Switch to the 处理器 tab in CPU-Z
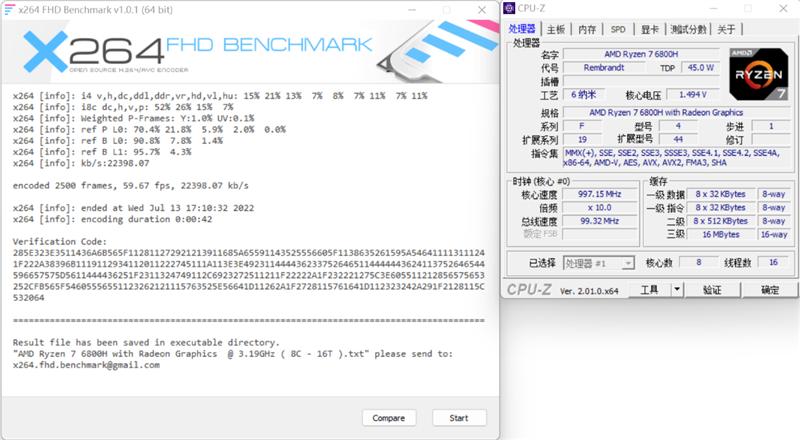The height and width of the screenshot is (440, 800). click(522, 29)
